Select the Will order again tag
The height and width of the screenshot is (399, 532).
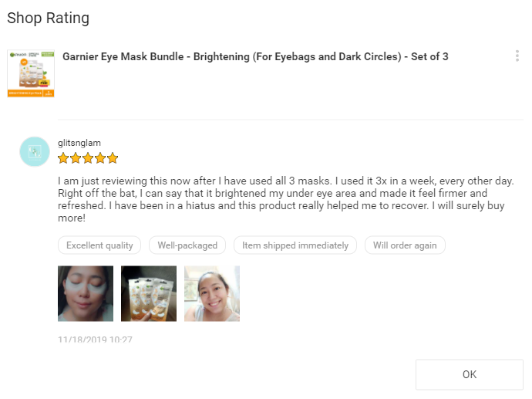(405, 245)
